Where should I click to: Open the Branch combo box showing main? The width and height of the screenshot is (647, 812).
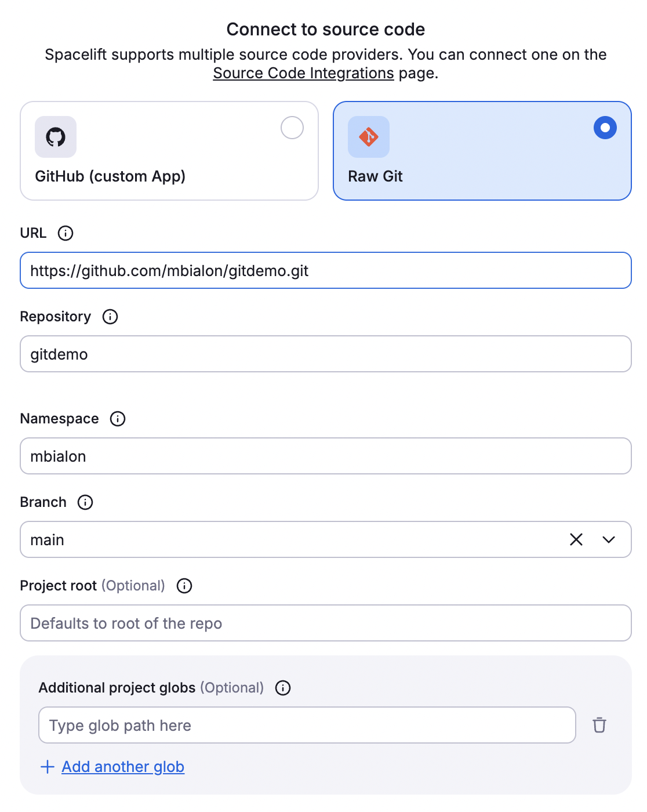click(x=290, y=539)
